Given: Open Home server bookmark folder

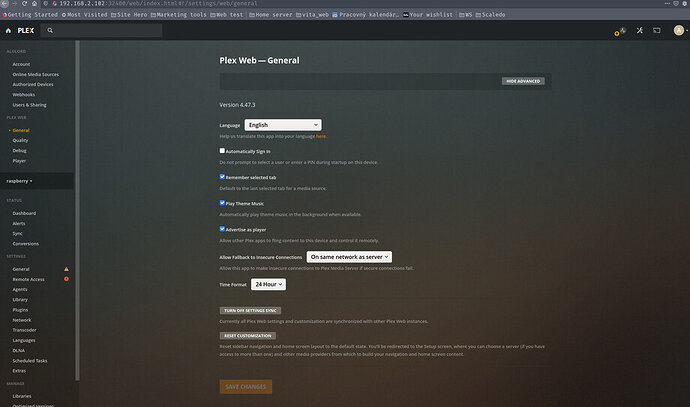Looking at the screenshot, I should (271, 15).
